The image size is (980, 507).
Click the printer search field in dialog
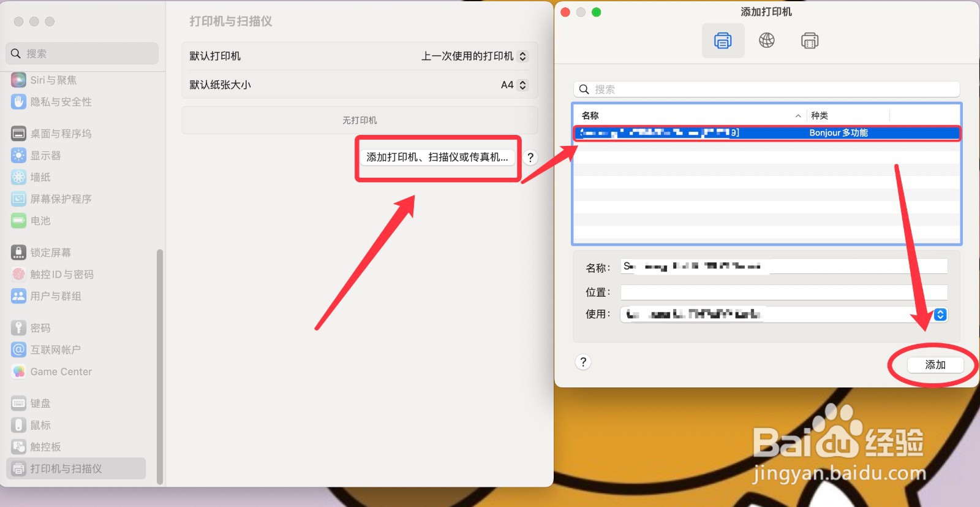[767, 89]
